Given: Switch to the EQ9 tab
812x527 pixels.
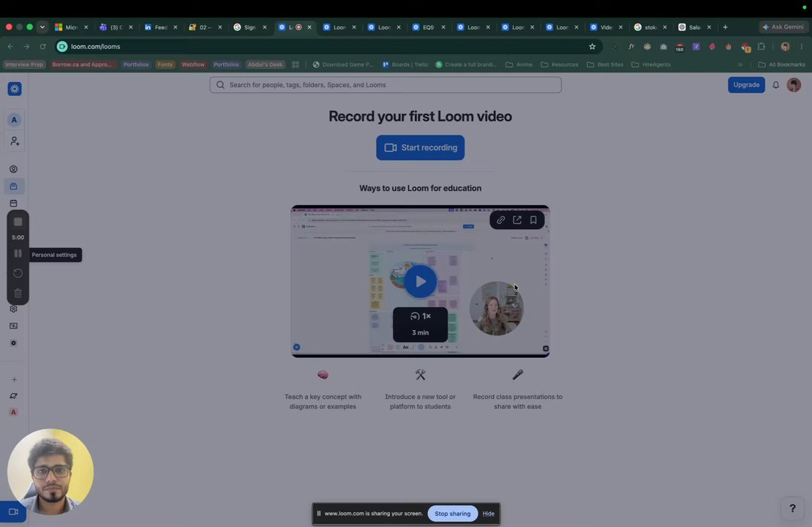Looking at the screenshot, I should coord(429,27).
